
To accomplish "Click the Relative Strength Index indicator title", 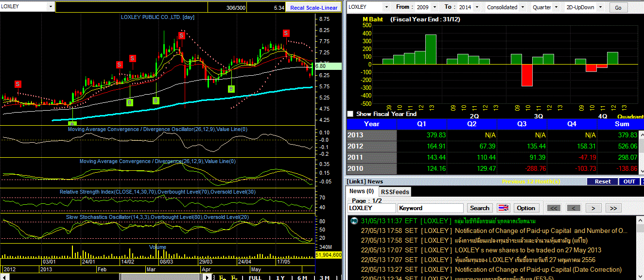I will pyautogui.click(x=158, y=192).
